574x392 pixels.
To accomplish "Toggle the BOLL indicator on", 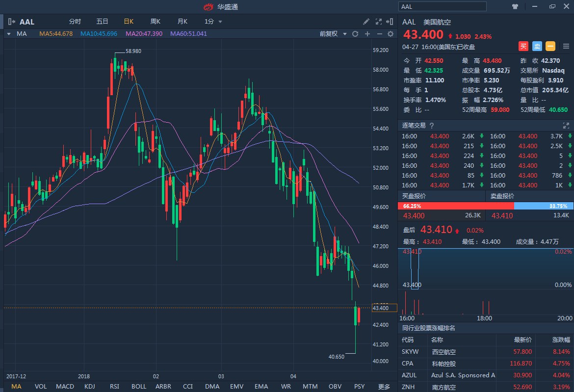I will [x=139, y=387].
